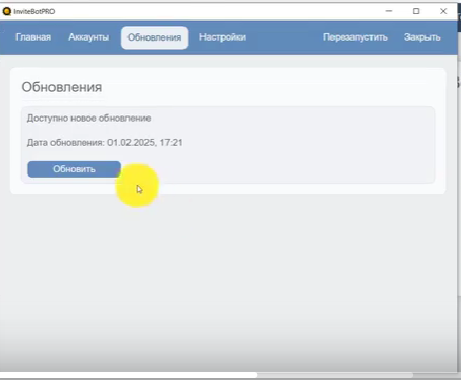Click the InviteBotPRO app icon in title bar

pyautogui.click(x=7, y=11)
